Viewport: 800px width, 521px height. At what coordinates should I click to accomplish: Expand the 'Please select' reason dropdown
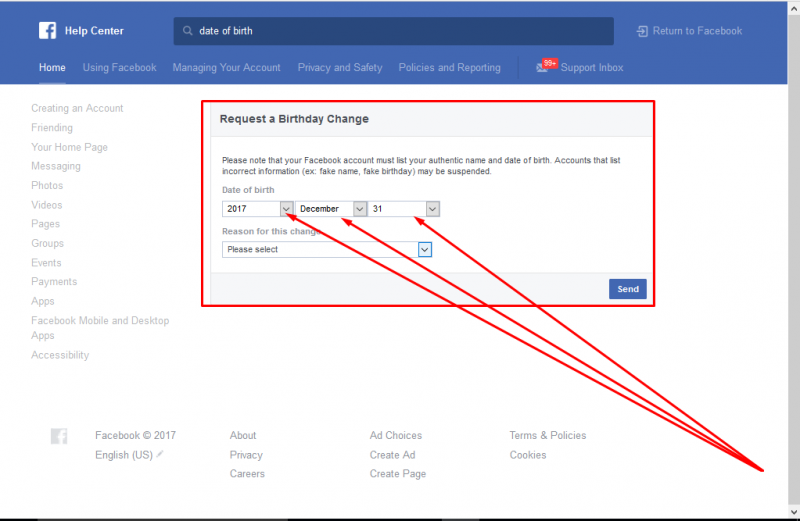[x=327, y=250]
